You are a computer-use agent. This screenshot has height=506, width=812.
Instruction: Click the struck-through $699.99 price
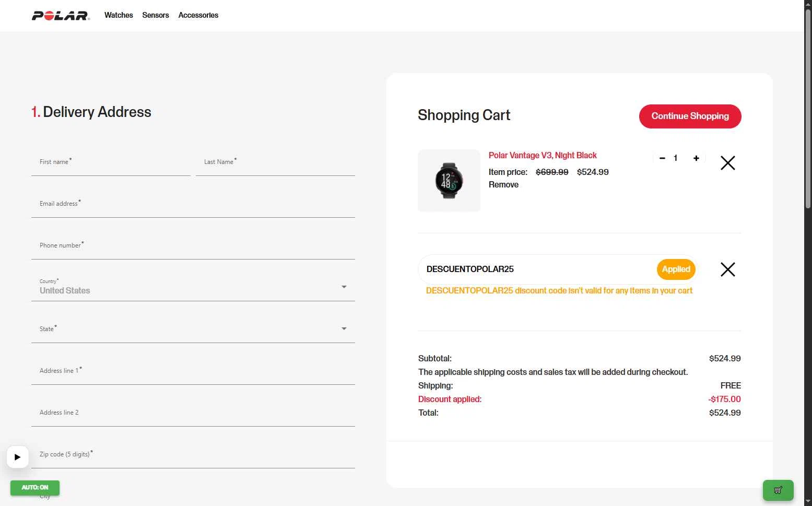[x=552, y=172]
